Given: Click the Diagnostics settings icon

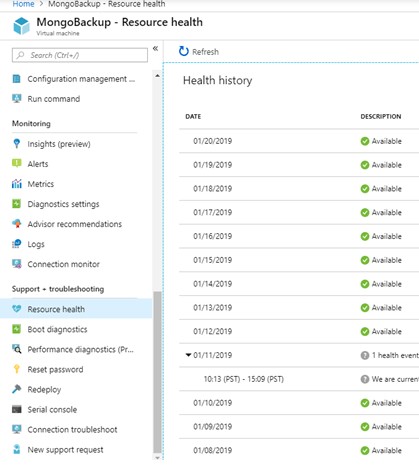Looking at the screenshot, I should click(x=16, y=204).
